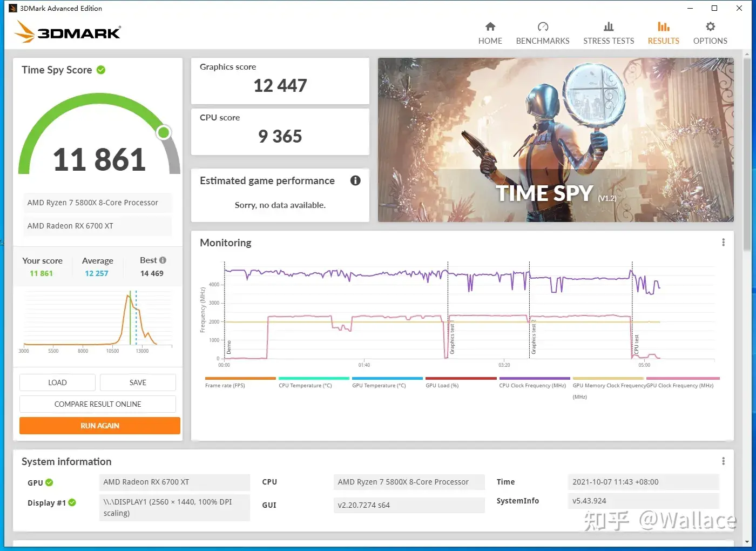Image resolution: width=756 pixels, height=551 pixels.
Task: Click Your score value 11 861
Action: (x=42, y=273)
